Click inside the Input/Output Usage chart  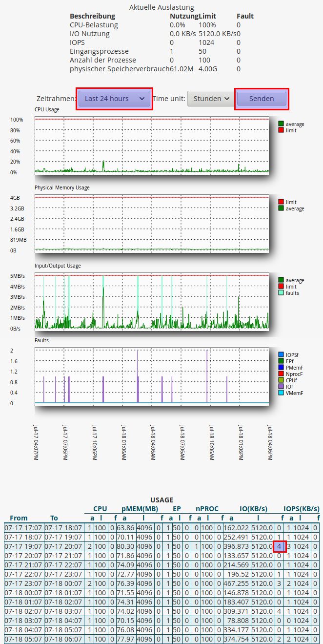tap(152, 301)
